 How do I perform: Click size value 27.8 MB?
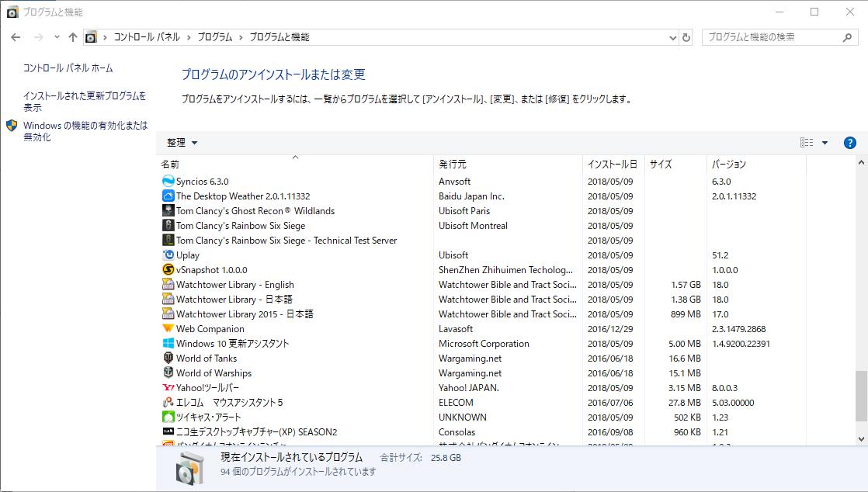pyautogui.click(x=684, y=402)
